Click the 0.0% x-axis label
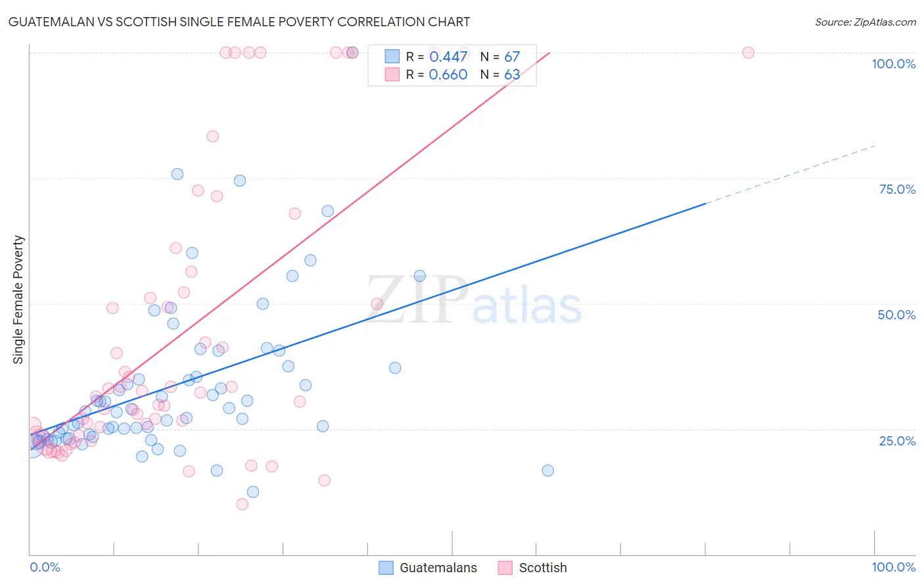The image size is (924, 586). pos(45,567)
